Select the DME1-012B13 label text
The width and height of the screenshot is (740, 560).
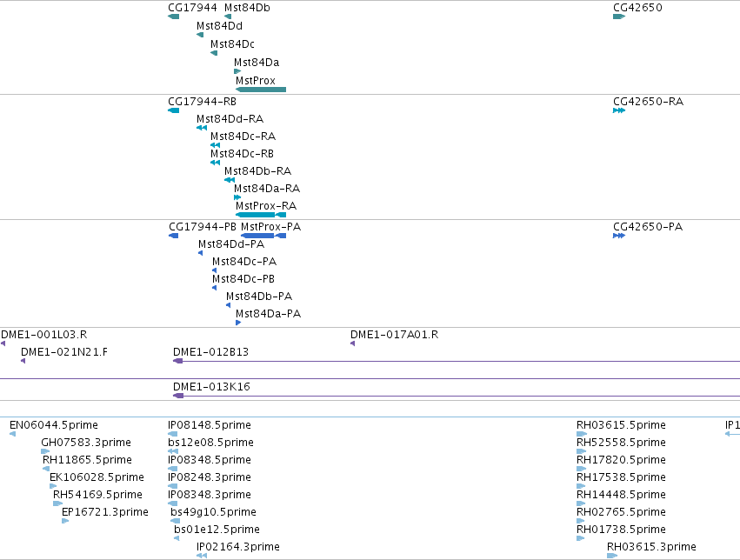coord(210,352)
